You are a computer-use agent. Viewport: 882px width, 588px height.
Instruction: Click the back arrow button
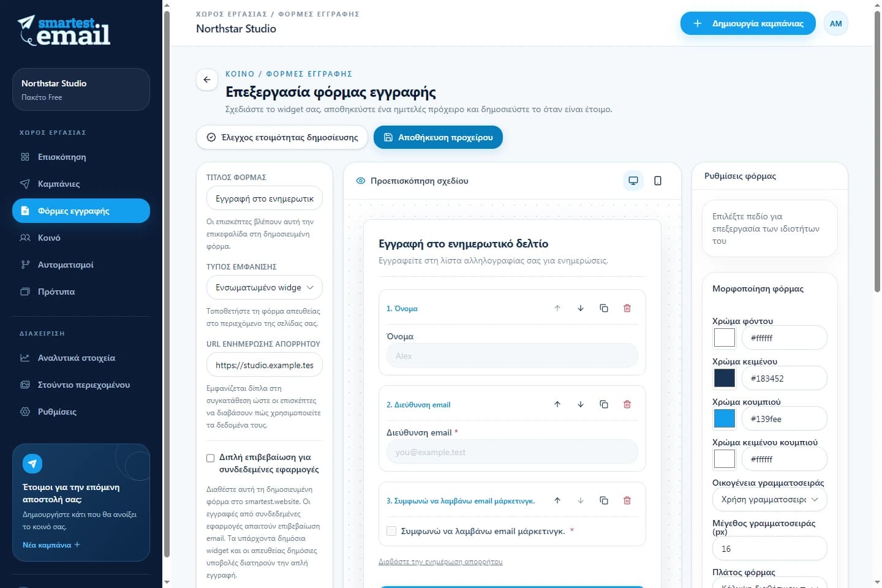pos(207,80)
